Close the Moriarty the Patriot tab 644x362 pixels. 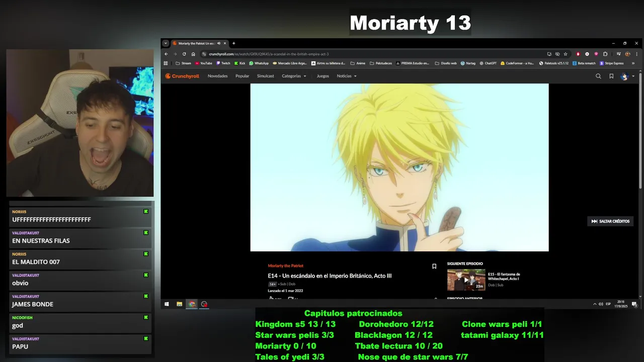225,43
